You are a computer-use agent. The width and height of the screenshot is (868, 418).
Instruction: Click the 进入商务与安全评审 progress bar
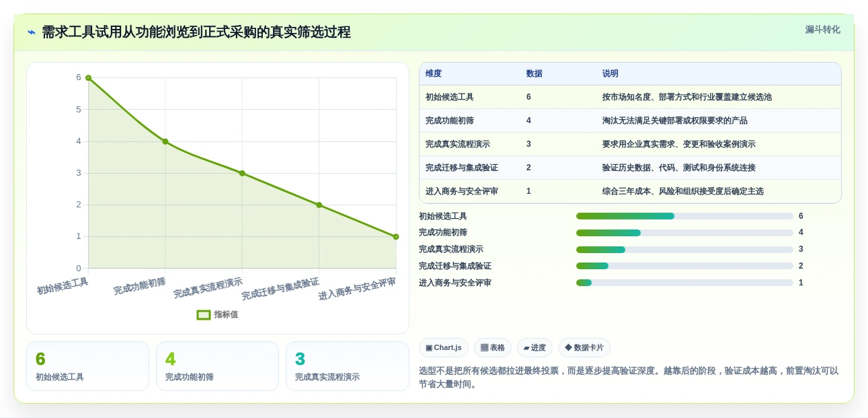pos(684,283)
